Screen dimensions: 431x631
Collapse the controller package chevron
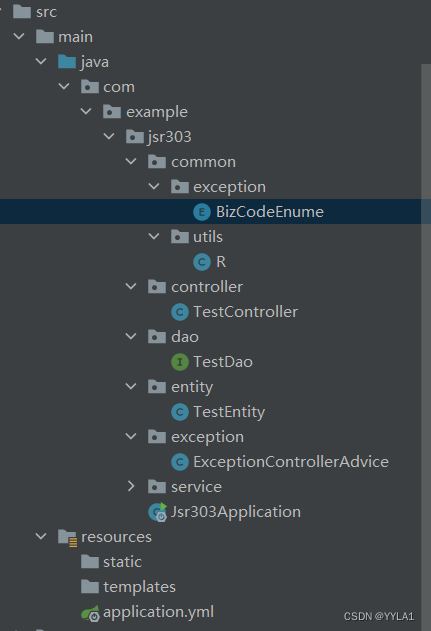pos(131,287)
